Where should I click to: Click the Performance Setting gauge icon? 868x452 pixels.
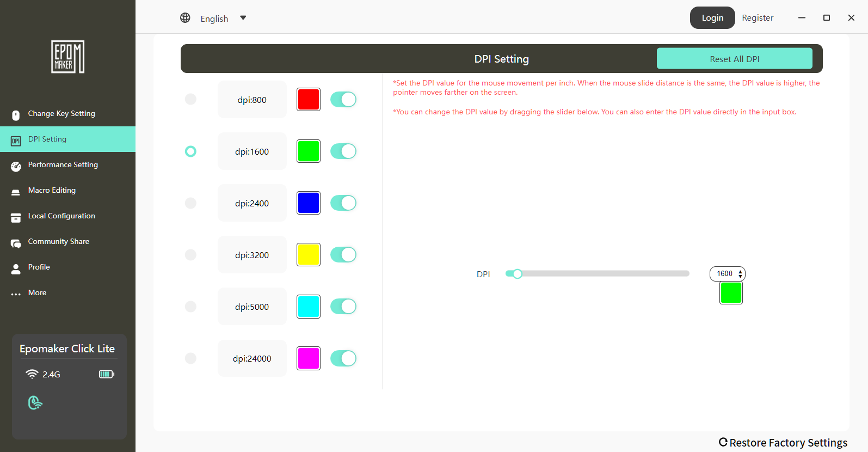coord(16,166)
